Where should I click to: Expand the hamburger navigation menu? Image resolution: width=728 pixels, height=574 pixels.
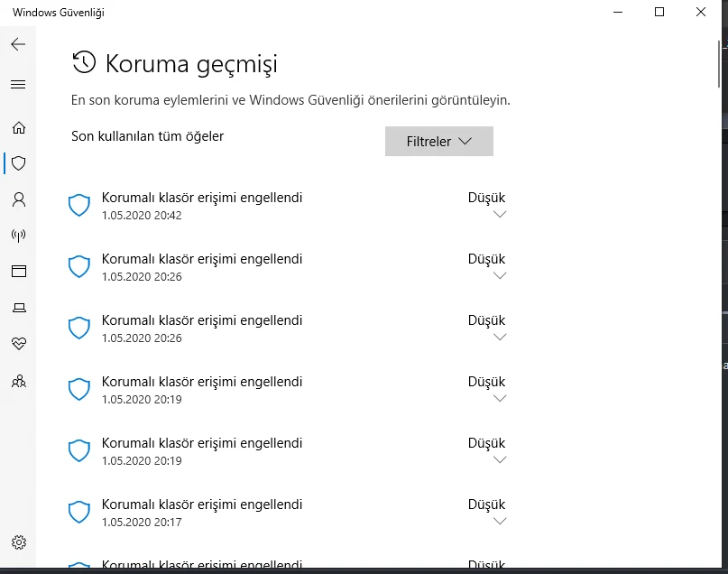pos(17,84)
